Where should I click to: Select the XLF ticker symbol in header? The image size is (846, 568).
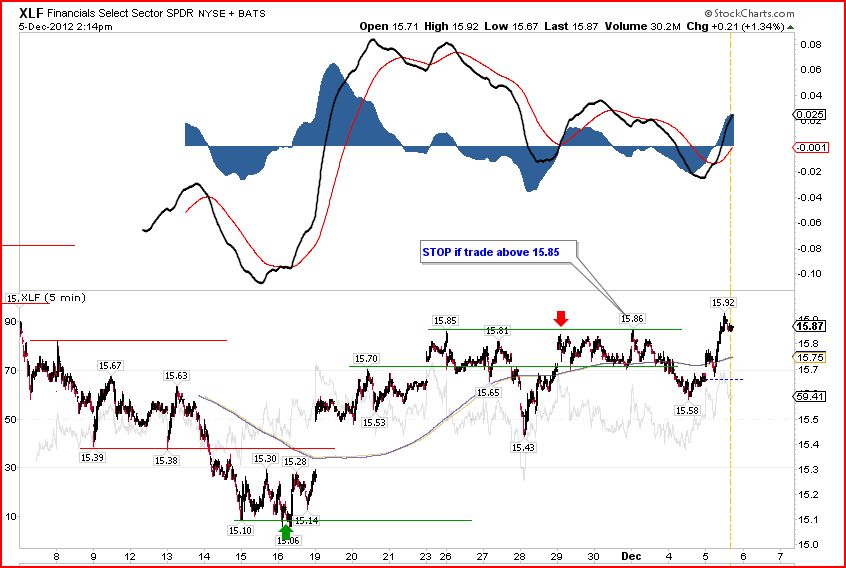[x=32, y=13]
